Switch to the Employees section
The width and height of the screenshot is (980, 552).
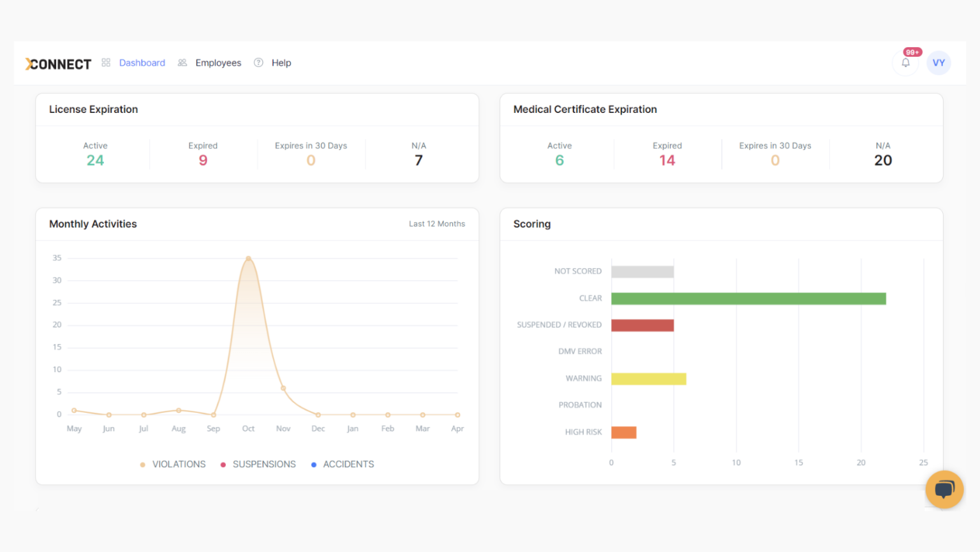[x=218, y=63]
